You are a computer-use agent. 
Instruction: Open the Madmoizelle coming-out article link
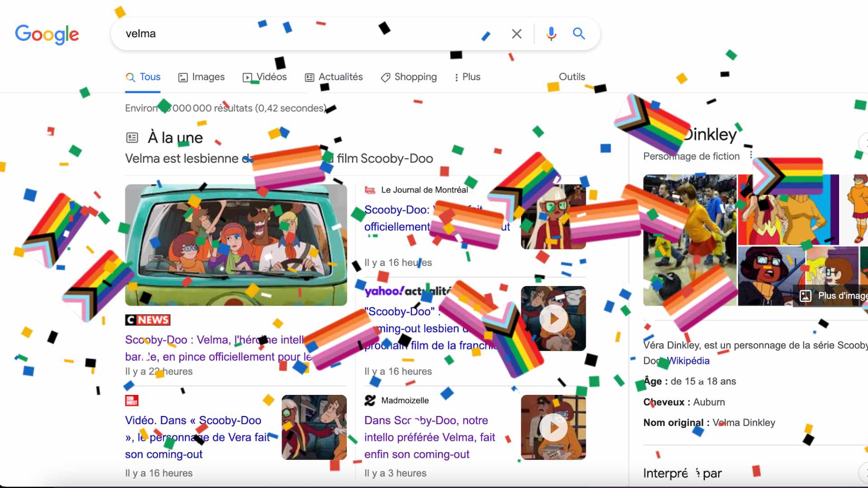[x=430, y=437]
